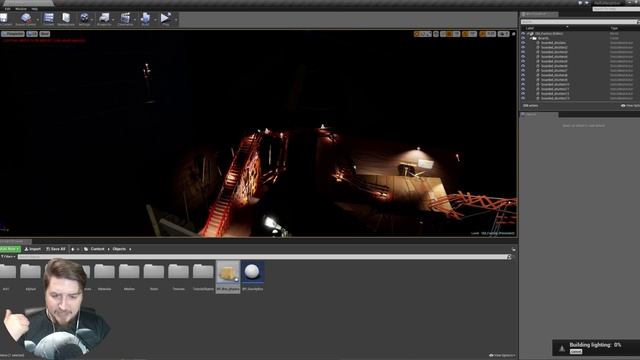Click the Content Browser search field

coord(264,257)
